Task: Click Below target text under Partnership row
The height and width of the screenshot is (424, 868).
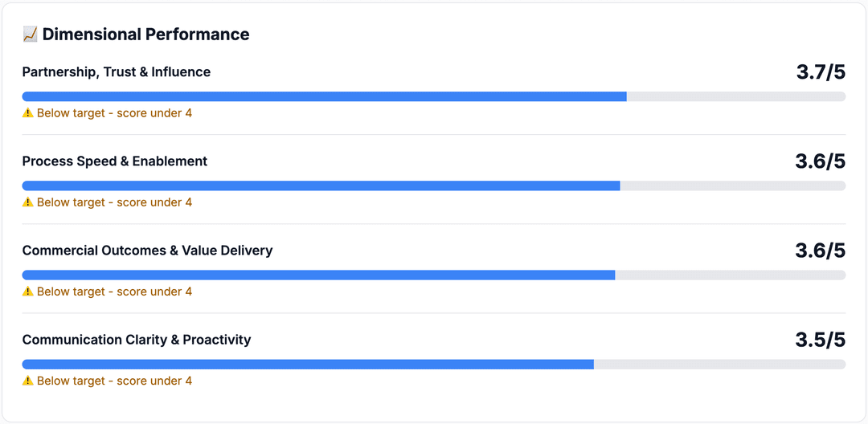Action: [x=114, y=113]
